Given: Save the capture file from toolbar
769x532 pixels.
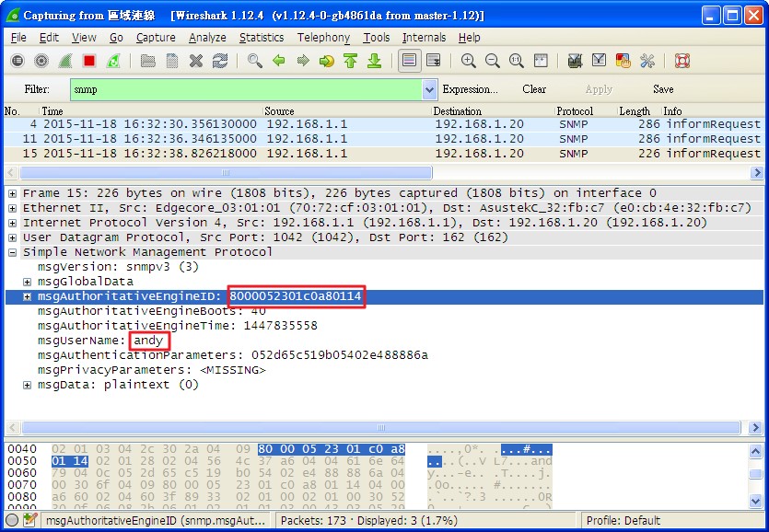Looking at the screenshot, I should coord(171,61).
